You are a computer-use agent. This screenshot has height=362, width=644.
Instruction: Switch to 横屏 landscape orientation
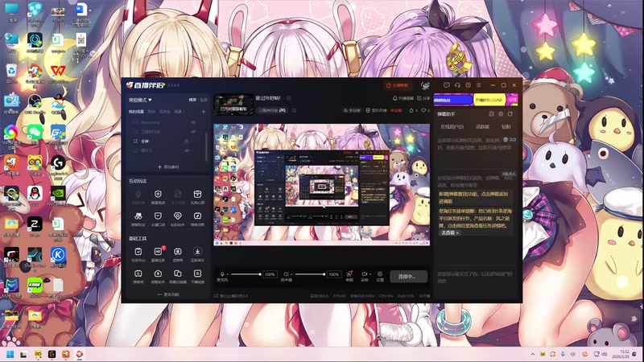(x=192, y=100)
